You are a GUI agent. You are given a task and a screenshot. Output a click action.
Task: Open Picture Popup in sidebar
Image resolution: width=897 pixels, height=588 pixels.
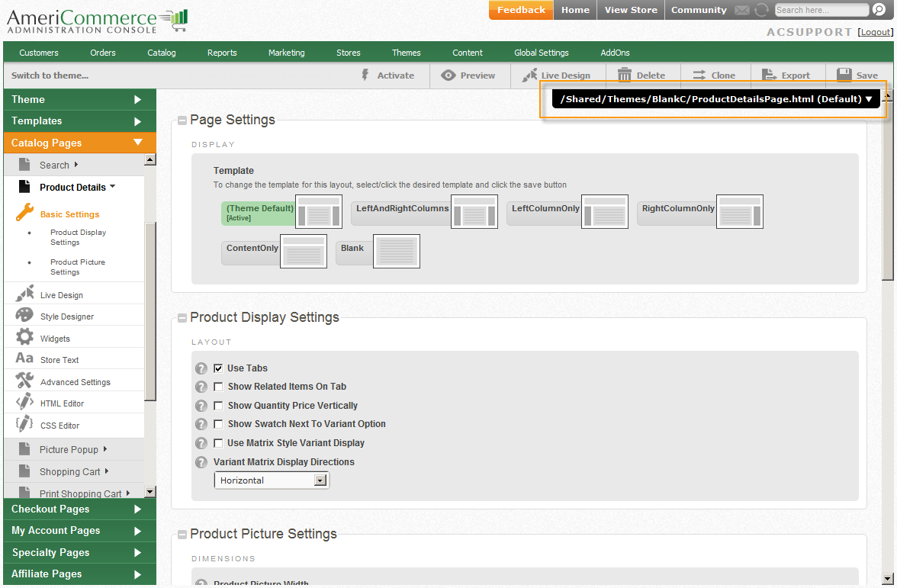pos(69,450)
